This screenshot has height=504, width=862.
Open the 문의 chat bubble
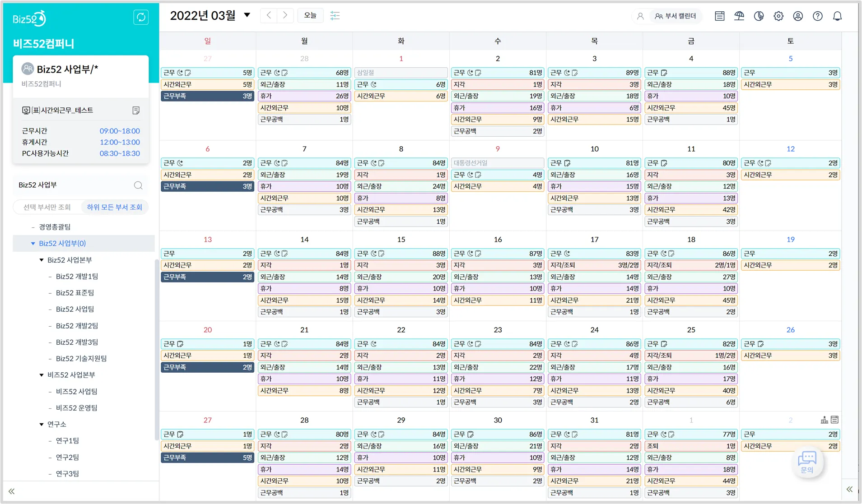[x=807, y=462]
